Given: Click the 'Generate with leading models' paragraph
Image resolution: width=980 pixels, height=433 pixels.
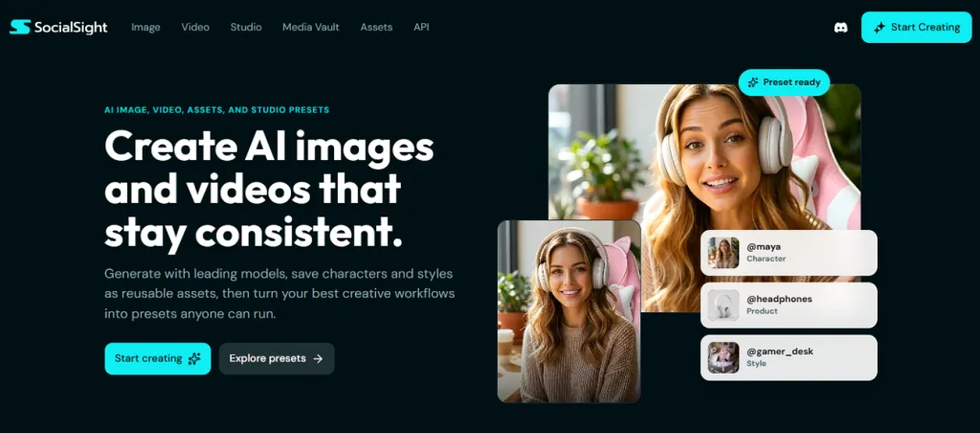Looking at the screenshot, I should click(279, 294).
